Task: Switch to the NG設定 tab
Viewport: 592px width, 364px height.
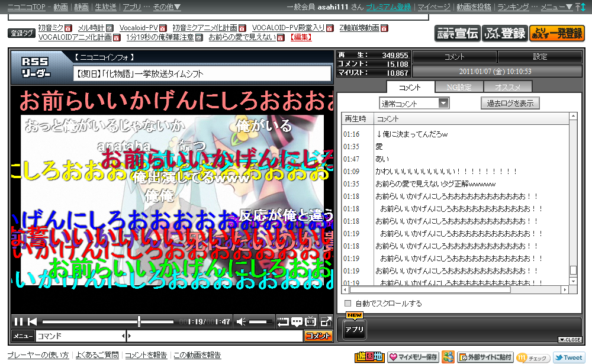Action: (x=459, y=87)
